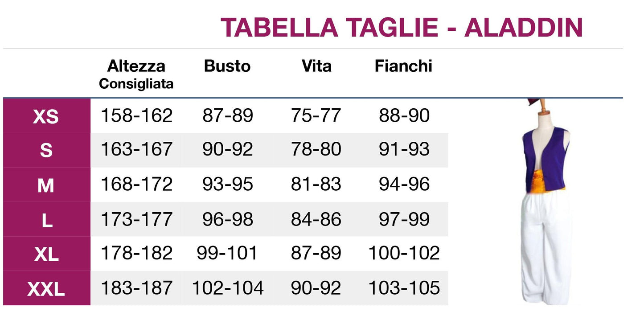644x316 pixels.
Task: Click the Fianchi column header
Action: click(x=403, y=66)
